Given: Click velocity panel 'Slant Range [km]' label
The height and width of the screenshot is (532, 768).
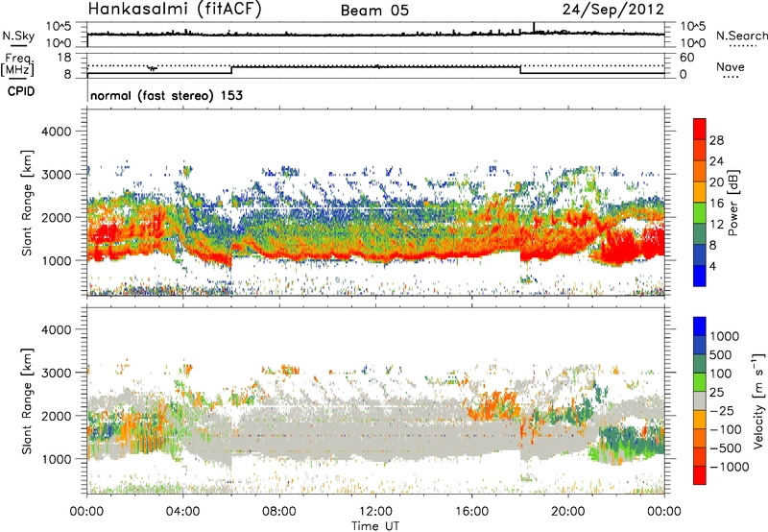Looking at the screenshot, I should click(27, 400).
